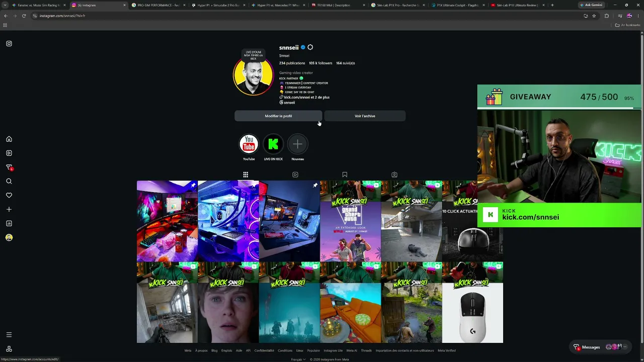The image size is (644, 362).
Task: Bookmark this page with the star icon
Action: tap(594, 16)
